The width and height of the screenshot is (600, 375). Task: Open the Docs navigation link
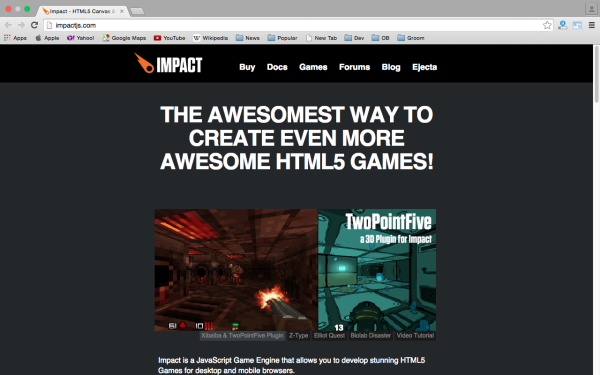tap(277, 67)
